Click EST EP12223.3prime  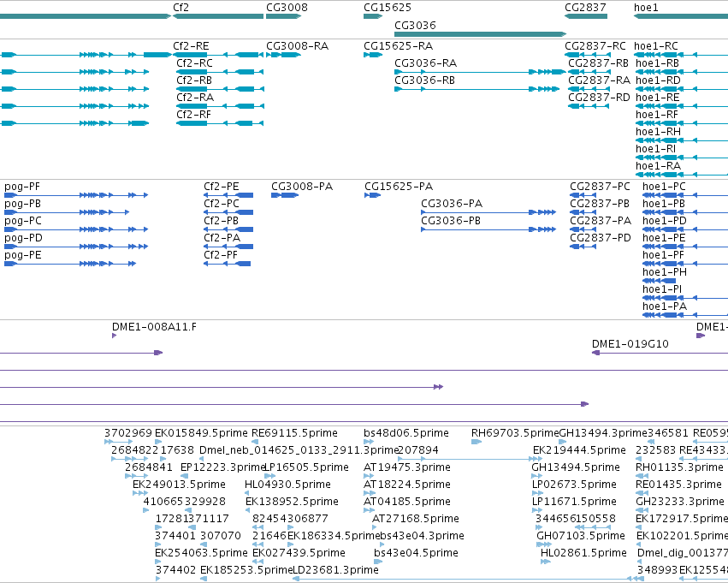(x=184, y=476)
